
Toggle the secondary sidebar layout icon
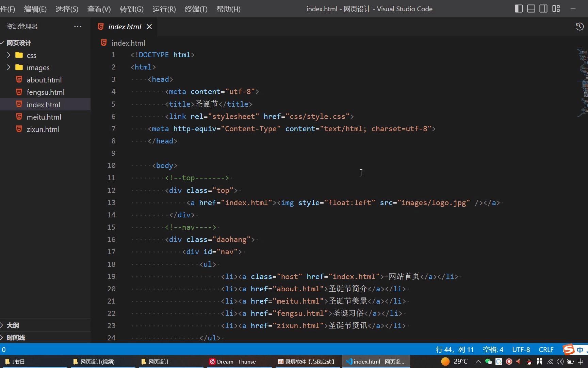544,9
